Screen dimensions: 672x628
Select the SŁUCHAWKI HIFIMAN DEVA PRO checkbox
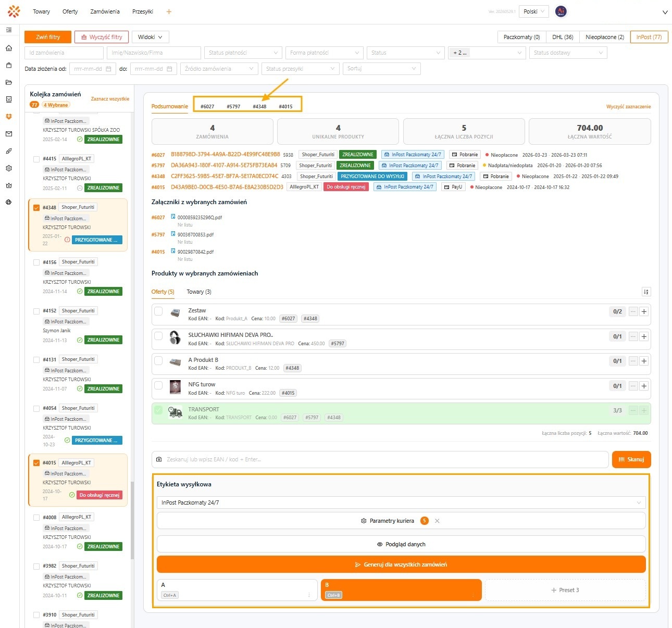pyautogui.click(x=158, y=336)
